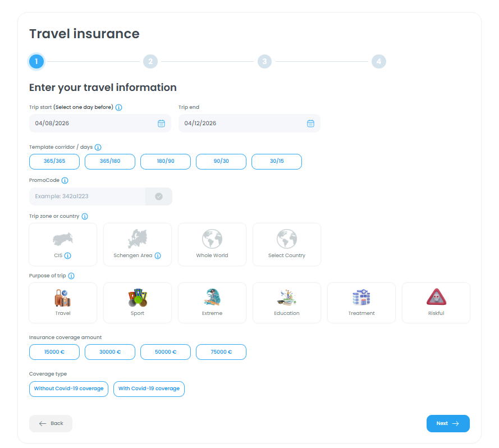Go to step 2 in progress bar
This screenshot has height=448, width=499.
coord(150,61)
